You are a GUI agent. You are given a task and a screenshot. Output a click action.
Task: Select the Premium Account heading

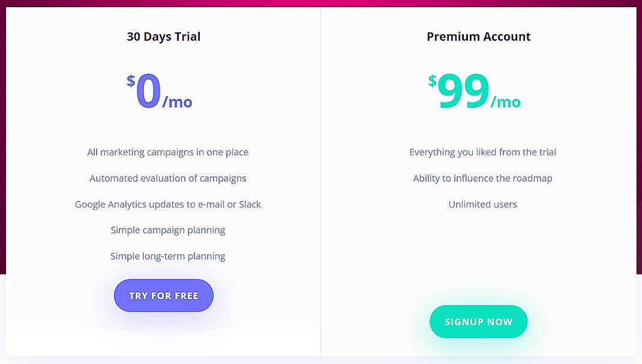[478, 37]
